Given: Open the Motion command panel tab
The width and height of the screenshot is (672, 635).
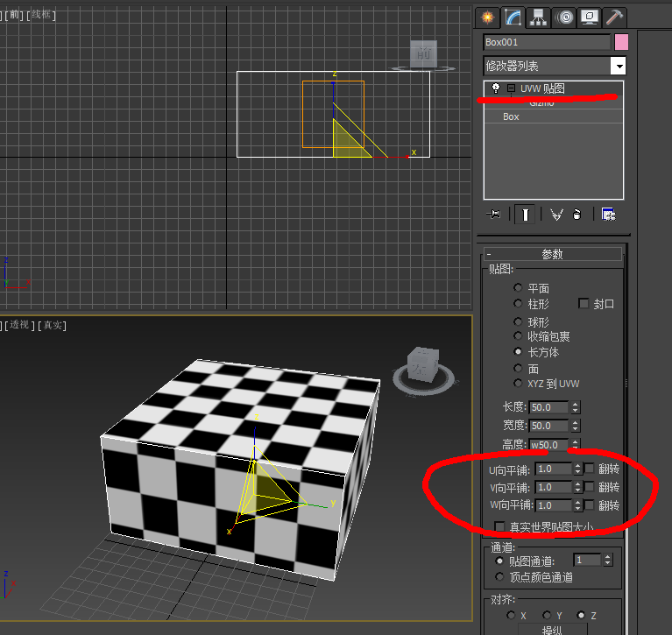Looking at the screenshot, I should point(564,18).
